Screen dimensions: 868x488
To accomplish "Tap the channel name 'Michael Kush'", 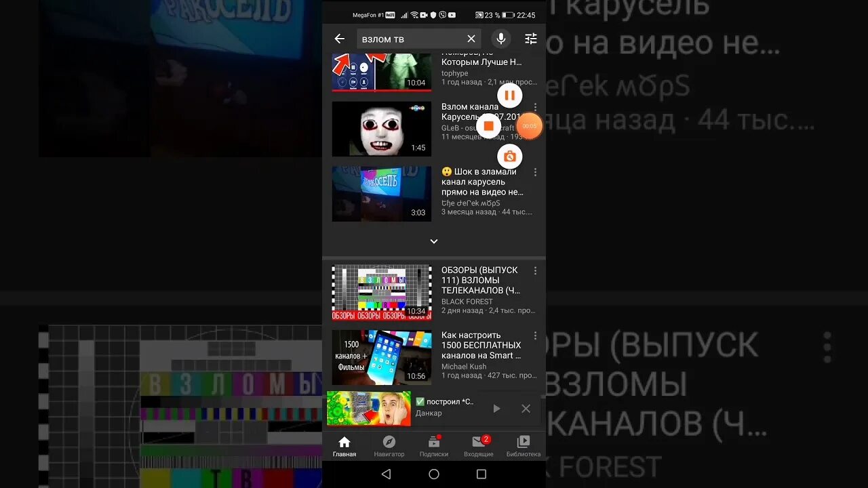I will click(464, 367).
